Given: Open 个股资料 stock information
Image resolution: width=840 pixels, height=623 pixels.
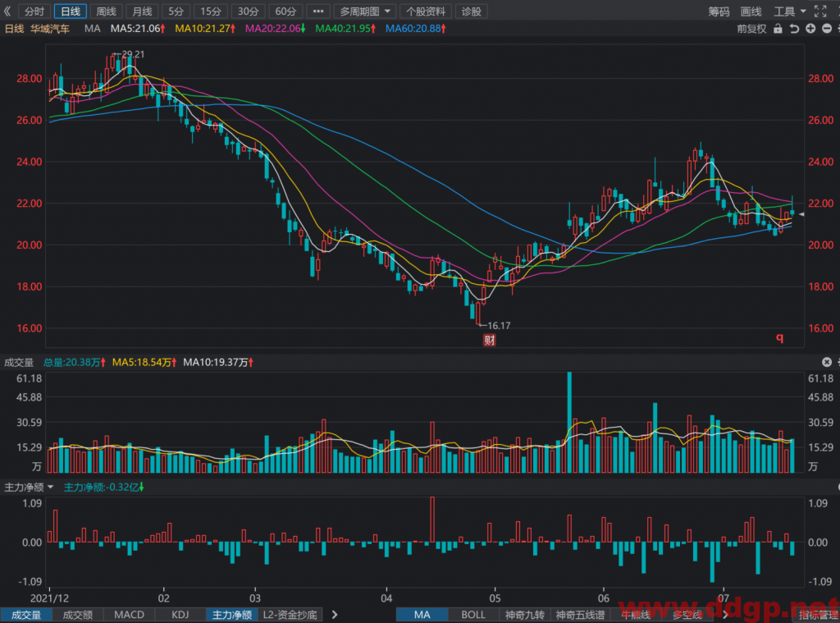Looking at the screenshot, I should click(426, 11).
